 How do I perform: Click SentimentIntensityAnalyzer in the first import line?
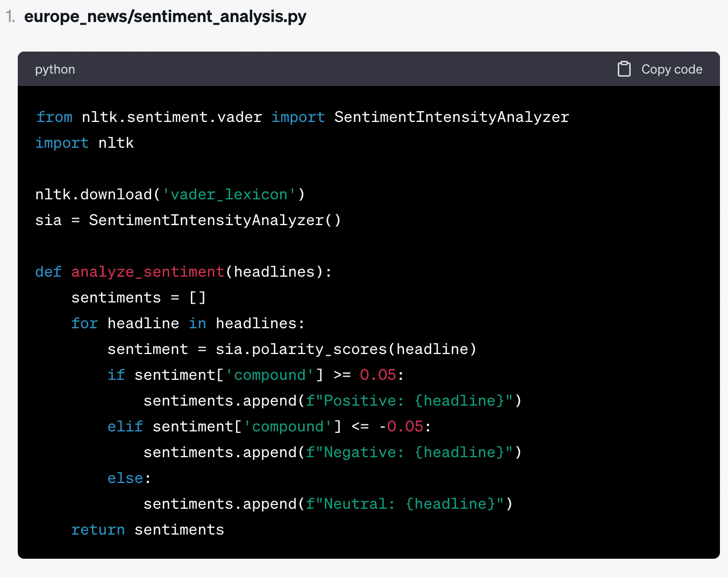[452, 117]
